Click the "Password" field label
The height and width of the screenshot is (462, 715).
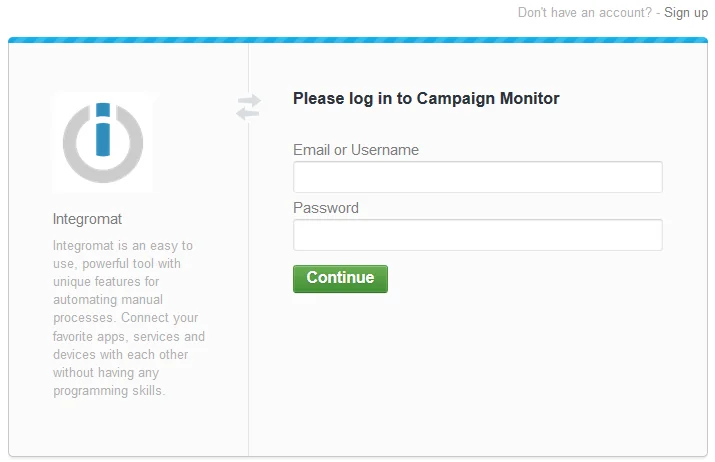coord(326,208)
